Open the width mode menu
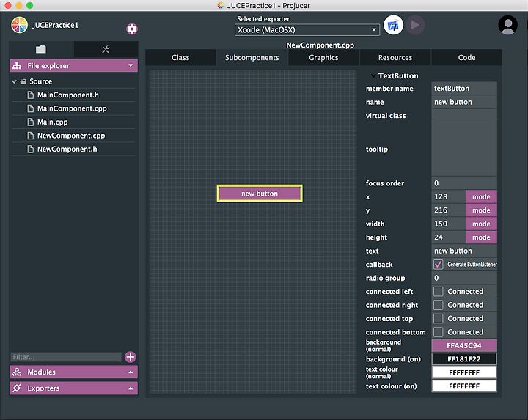 pos(481,224)
